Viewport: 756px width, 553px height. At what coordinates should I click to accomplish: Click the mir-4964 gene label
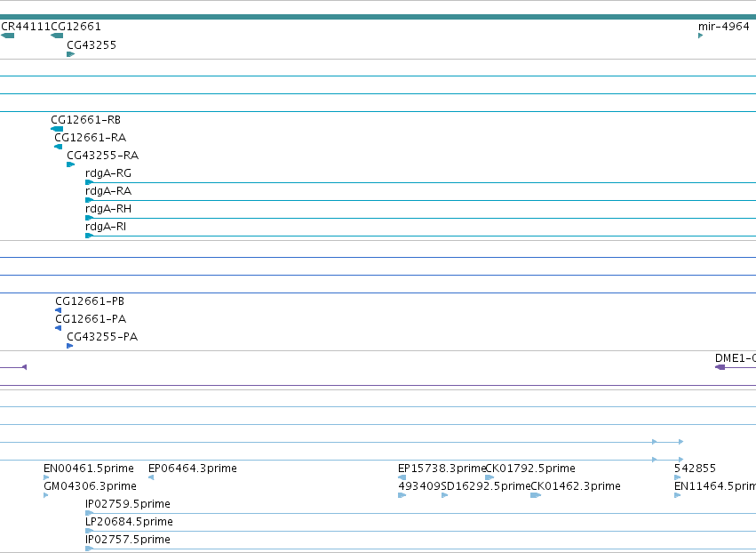[724, 27]
